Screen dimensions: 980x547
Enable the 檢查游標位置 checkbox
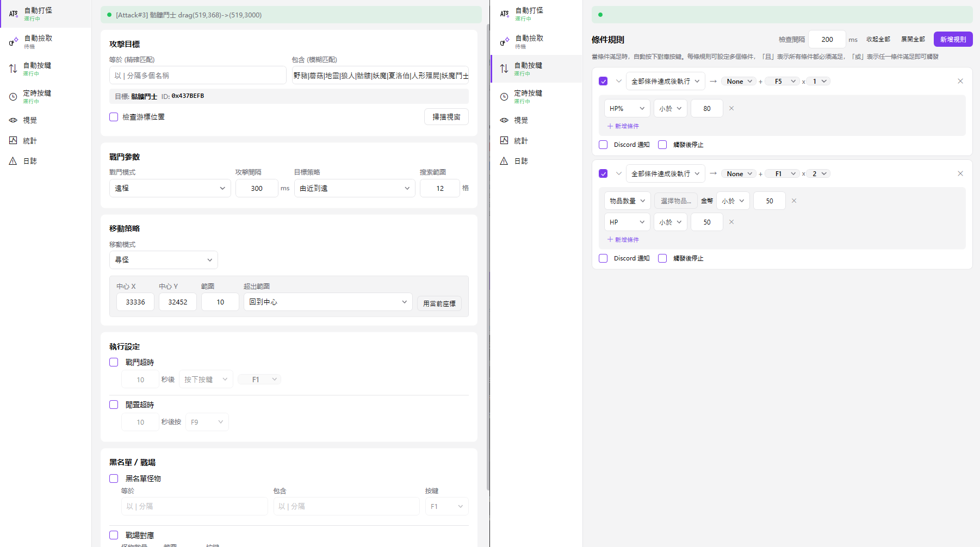tap(114, 116)
